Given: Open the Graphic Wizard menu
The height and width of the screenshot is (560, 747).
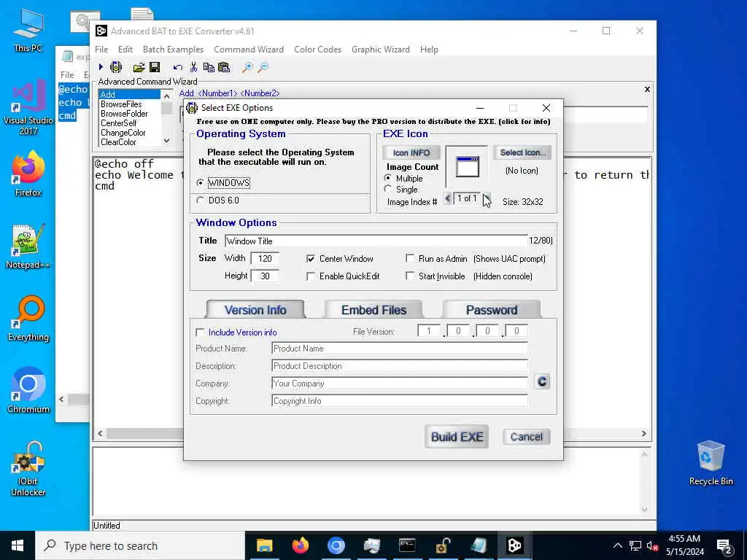Looking at the screenshot, I should (381, 50).
